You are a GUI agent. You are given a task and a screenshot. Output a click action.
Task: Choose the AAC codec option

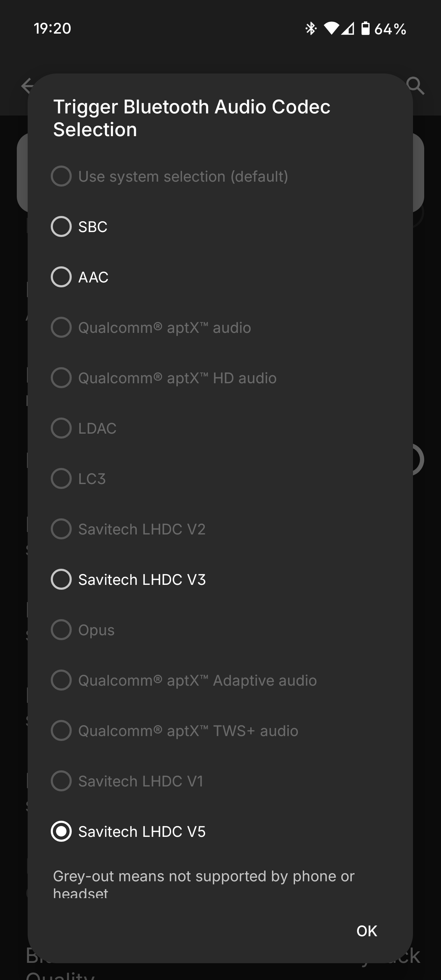coord(61,277)
